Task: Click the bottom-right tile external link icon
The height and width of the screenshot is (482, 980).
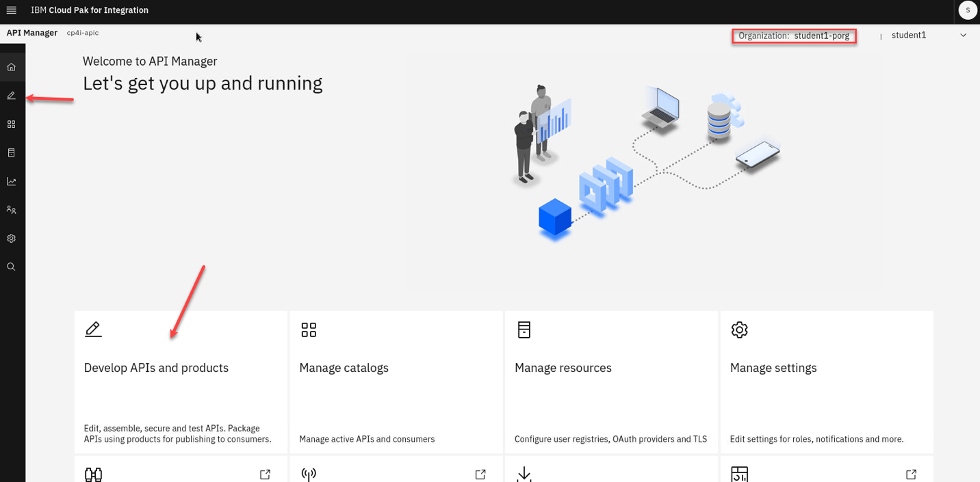Action: point(911,474)
